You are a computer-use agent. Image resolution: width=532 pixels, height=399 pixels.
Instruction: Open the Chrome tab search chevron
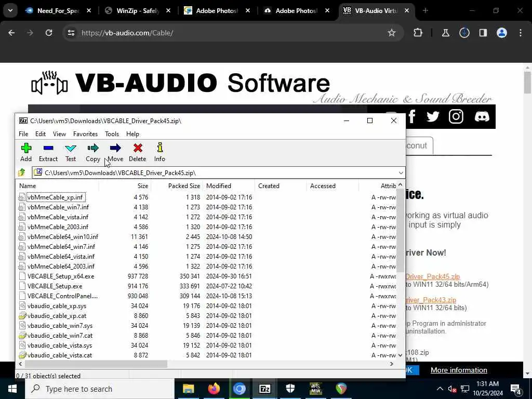pos(10,10)
